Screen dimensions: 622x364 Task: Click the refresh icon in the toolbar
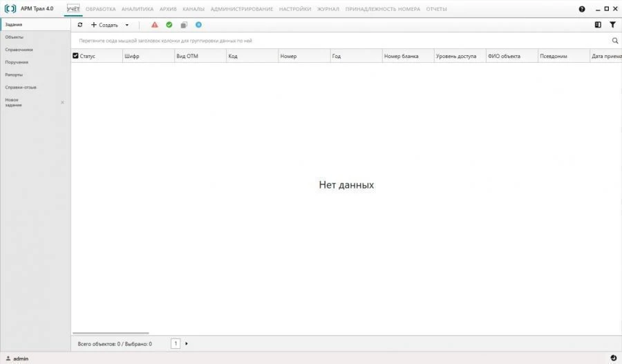click(79, 25)
